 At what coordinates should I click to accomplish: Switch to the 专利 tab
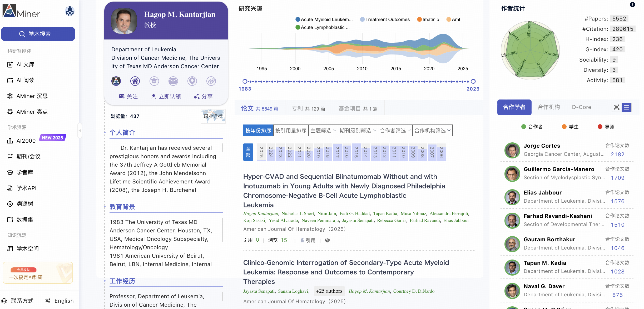click(x=308, y=109)
